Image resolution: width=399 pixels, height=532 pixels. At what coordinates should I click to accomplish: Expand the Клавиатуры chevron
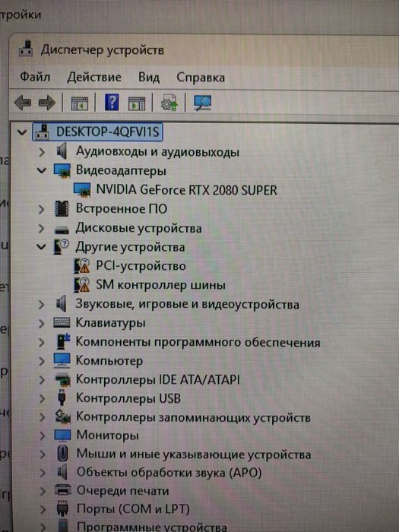pos(42,323)
